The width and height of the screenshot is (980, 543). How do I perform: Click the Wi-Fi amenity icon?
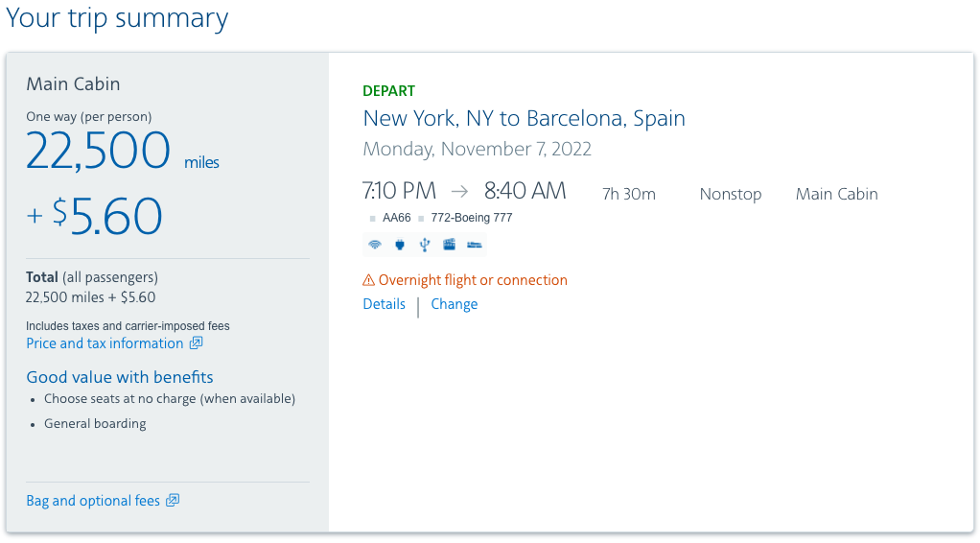[x=375, y=245]
